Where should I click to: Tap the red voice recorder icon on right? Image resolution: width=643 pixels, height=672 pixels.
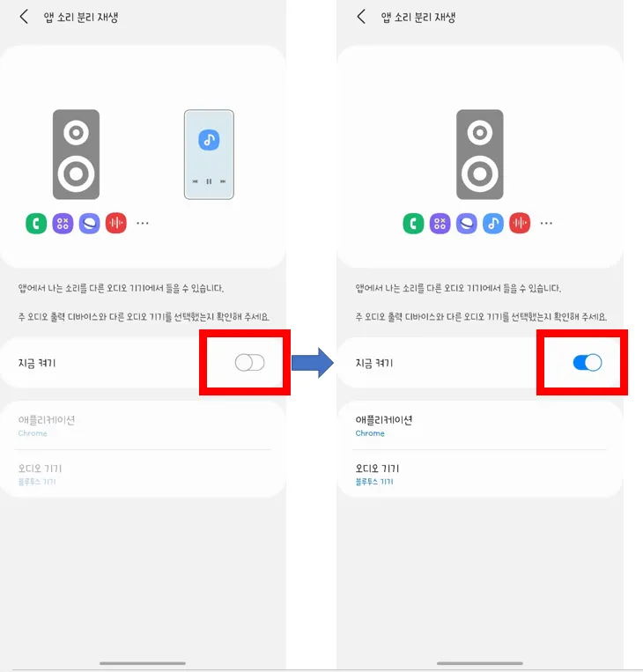(x=520, y=224)
